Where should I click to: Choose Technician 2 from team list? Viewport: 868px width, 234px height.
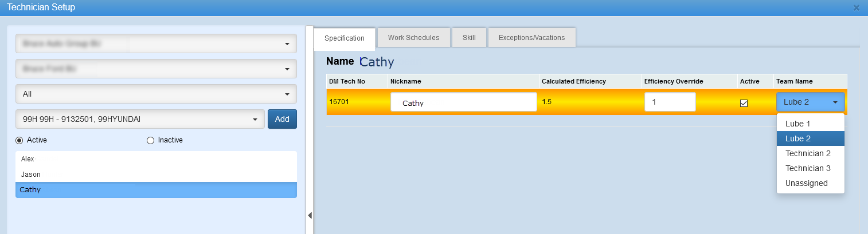tap(808, 153)
